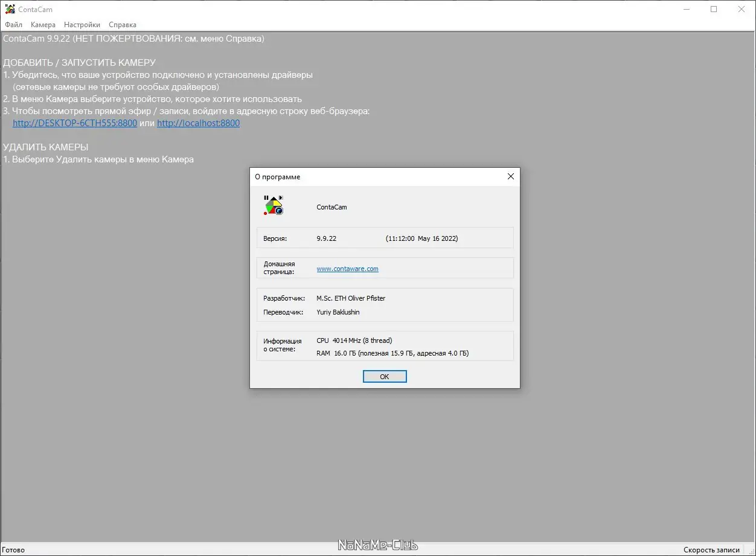Click the Домашняя страница: label

click(x=279, y=268)
